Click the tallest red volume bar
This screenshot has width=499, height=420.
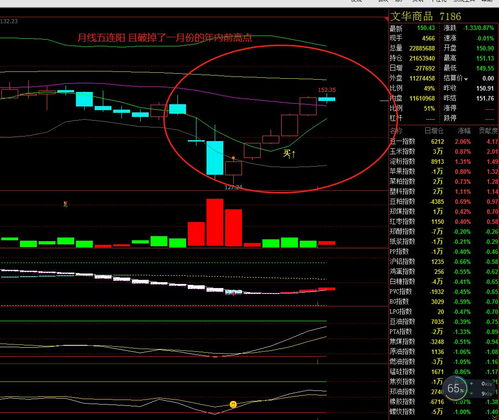(x=215, y=222)
